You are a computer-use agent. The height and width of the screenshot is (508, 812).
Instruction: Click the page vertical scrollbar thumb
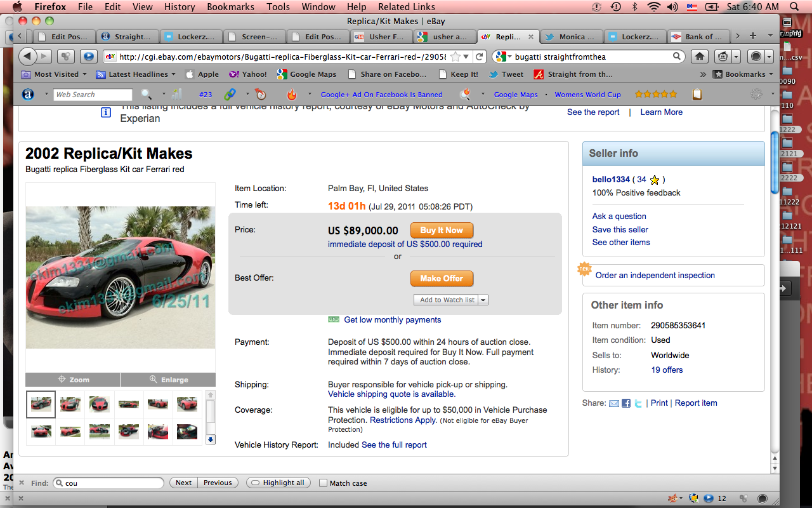(x=775, y=162)
